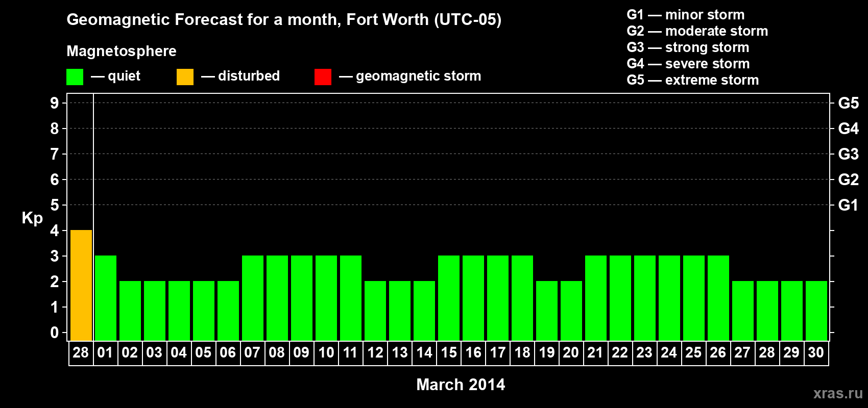Viewport: 868px width, 408px height.
Task: Click the green bar above day 01
Action: [x=106, y=298]
